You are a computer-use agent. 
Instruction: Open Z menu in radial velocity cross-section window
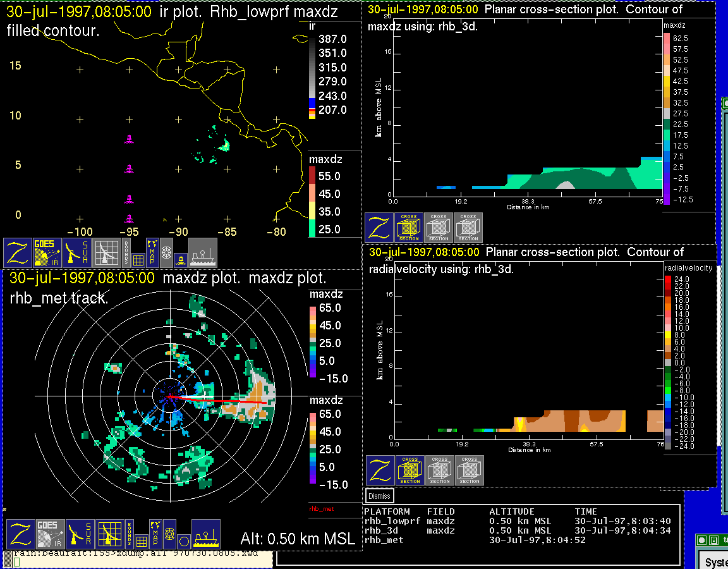click(x=380, y=470)
